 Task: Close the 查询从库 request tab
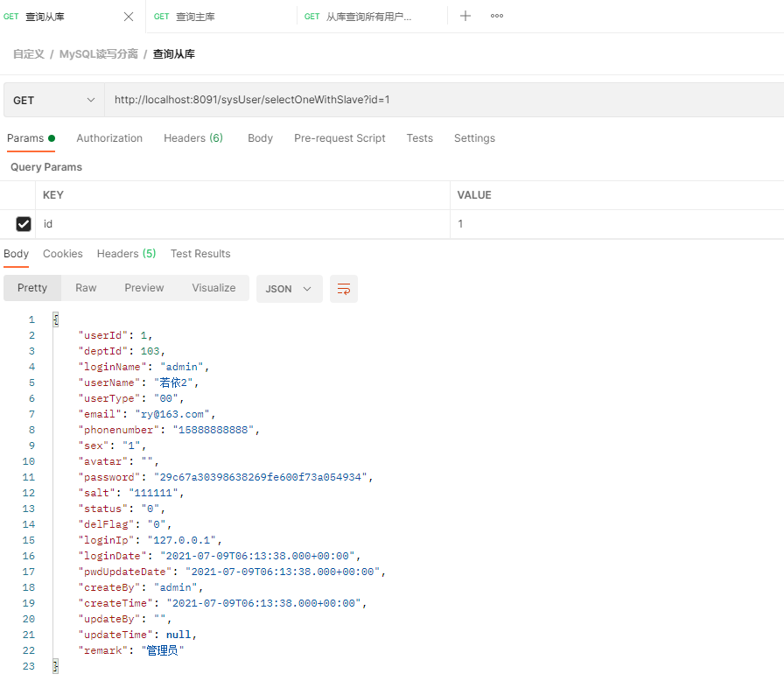tap(129, 17)
